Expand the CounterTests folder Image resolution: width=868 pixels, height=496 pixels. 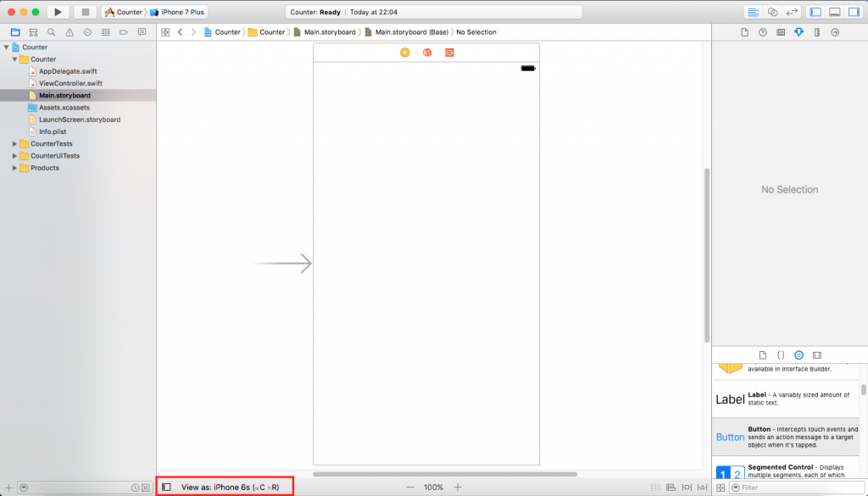[x=14, y=144]
